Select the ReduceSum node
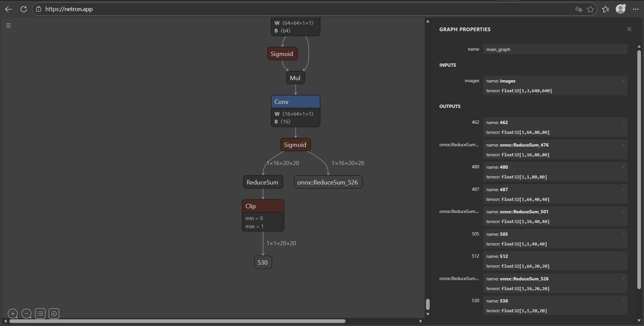The image size is (644, 326). (x=263, y=182)
